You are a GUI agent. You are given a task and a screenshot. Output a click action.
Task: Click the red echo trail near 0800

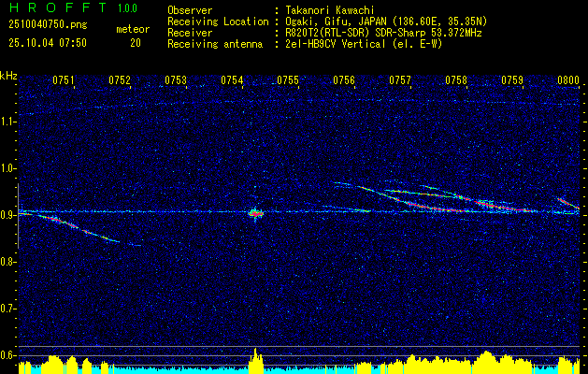(568, 203)
